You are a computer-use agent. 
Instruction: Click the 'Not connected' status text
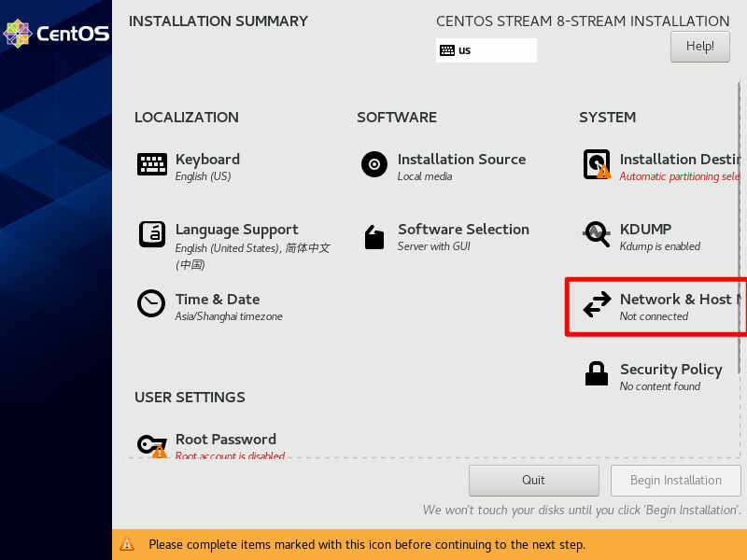click(x=654, y=316)
